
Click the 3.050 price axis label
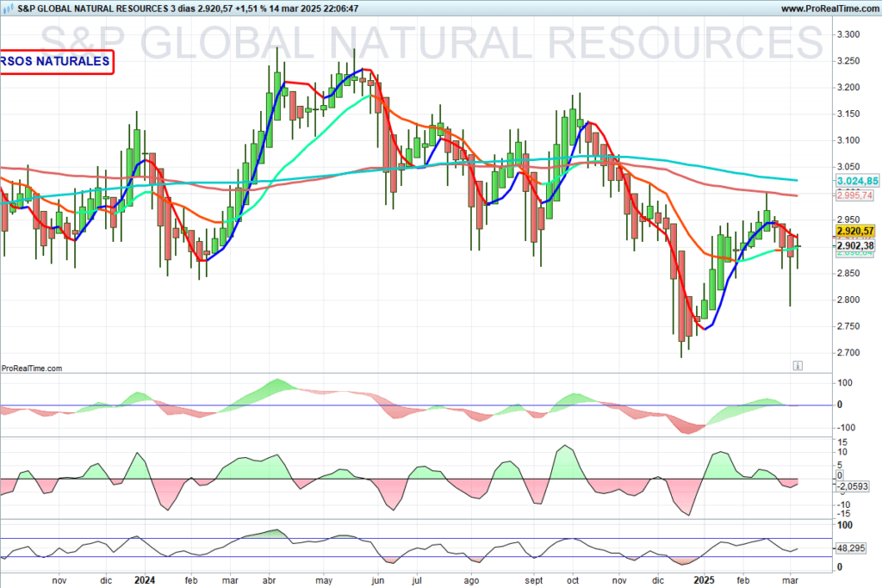(x=848, y=166)
